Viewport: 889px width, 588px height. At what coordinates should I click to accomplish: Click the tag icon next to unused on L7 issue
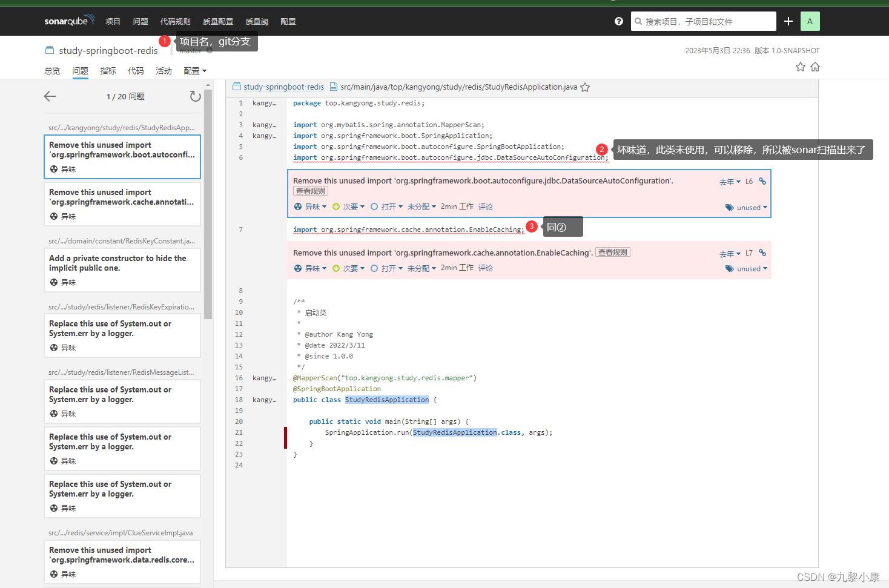(x=730, y=268)
